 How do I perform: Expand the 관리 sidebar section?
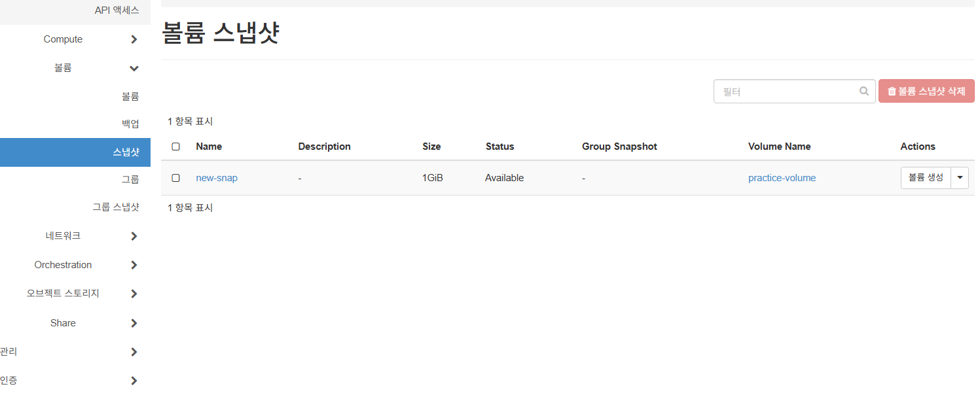pyautogui.click(x=134, y=352)
